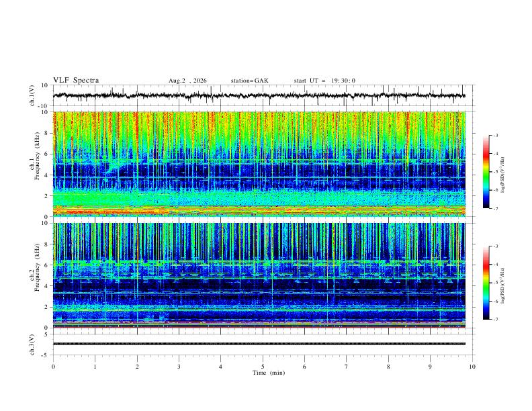Click the 10 minute tick on time axis

click(472, 367)
